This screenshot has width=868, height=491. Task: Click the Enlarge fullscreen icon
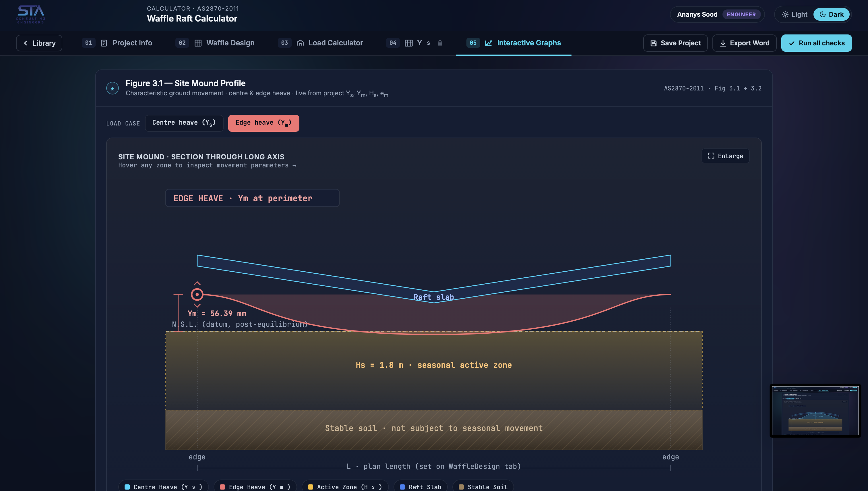[711, 156]
